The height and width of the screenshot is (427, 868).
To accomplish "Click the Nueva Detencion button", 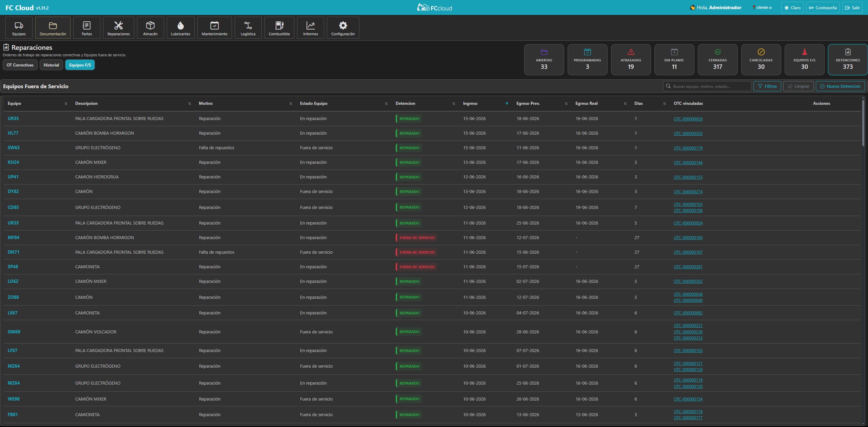I will (840, 86).
